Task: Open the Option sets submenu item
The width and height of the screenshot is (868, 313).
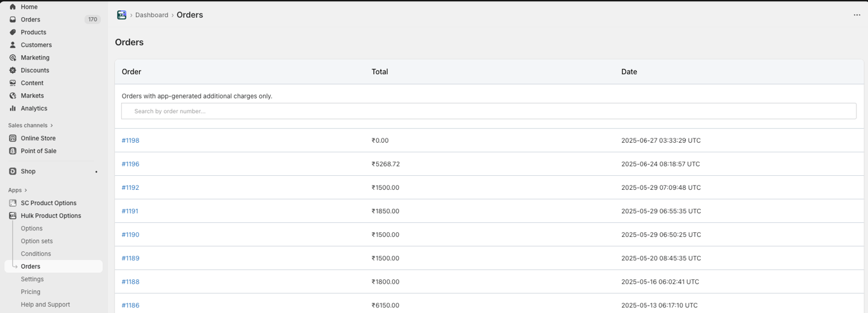Action: [37, 241]
